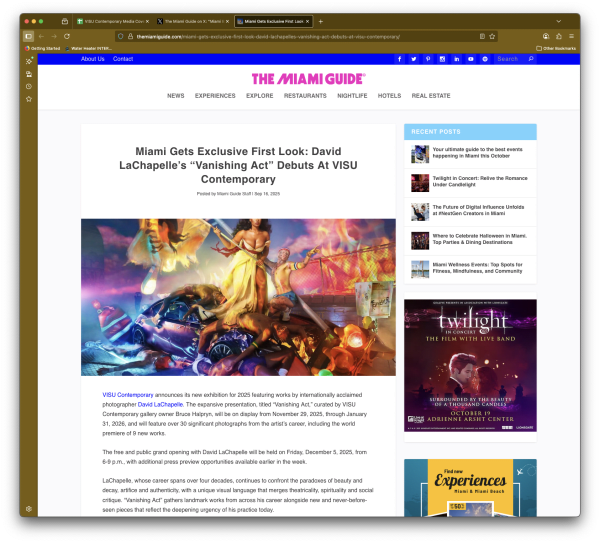Click the site Search input field
The width and height of the screenshot is (600, 543).
tap(510, 59)
